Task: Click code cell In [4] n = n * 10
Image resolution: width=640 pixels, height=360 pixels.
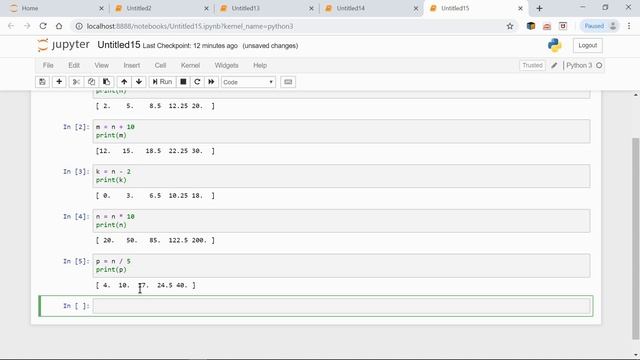Action: point(341,221)
